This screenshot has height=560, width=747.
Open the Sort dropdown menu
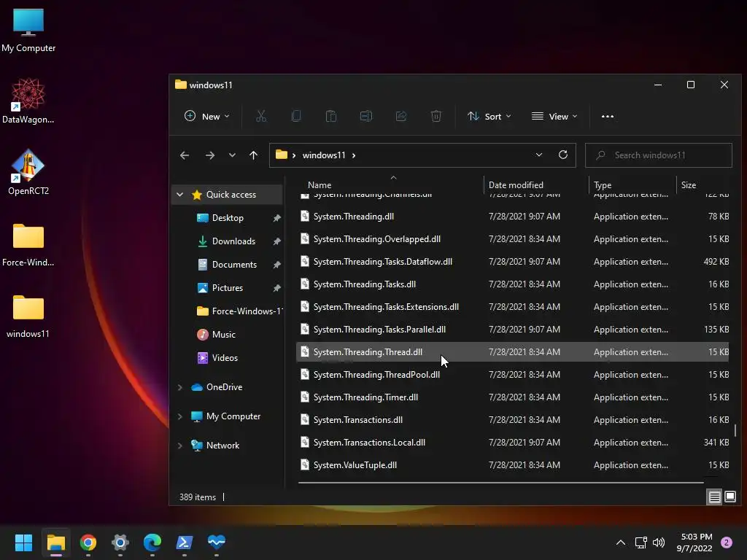pos(489,116)
